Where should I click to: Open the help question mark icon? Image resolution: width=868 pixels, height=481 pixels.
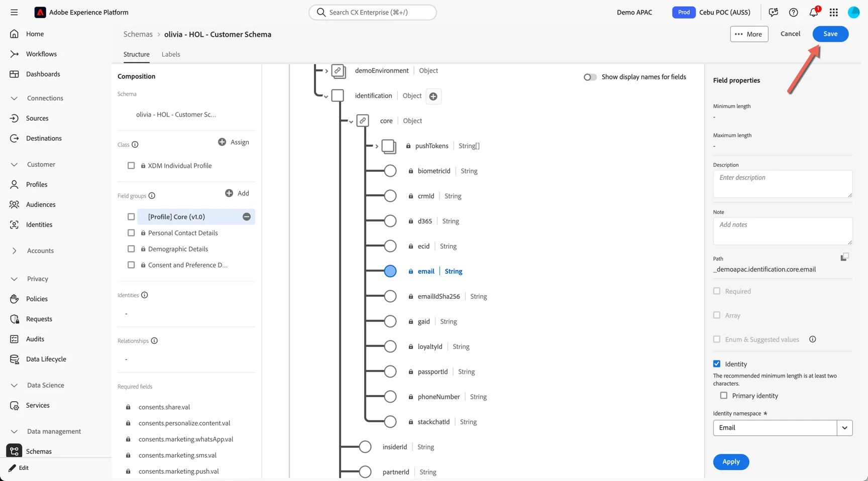pos(794,13)
